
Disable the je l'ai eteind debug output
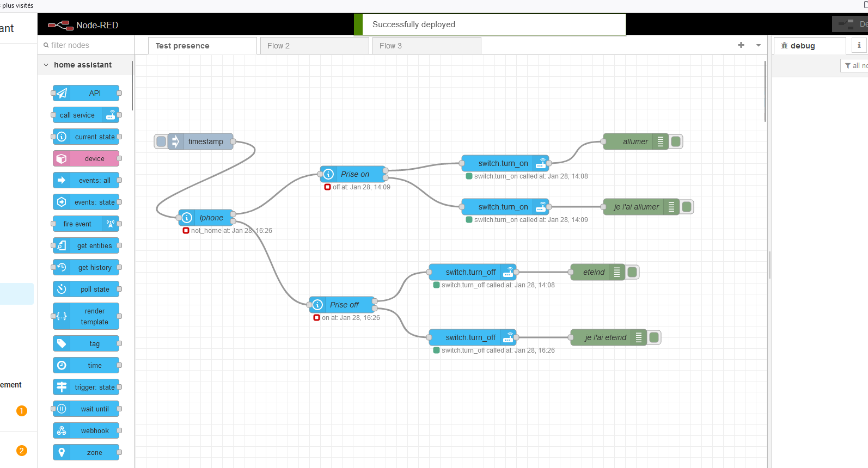click(654, 337)
